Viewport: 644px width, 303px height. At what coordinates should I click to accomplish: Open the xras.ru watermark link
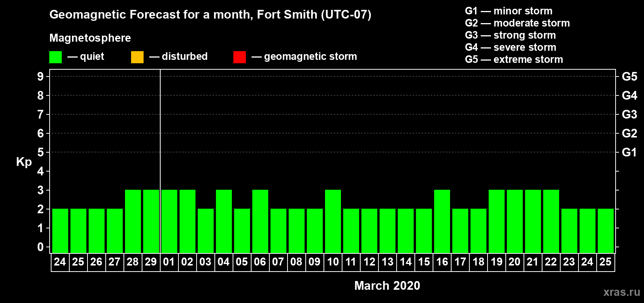point(621,292)
